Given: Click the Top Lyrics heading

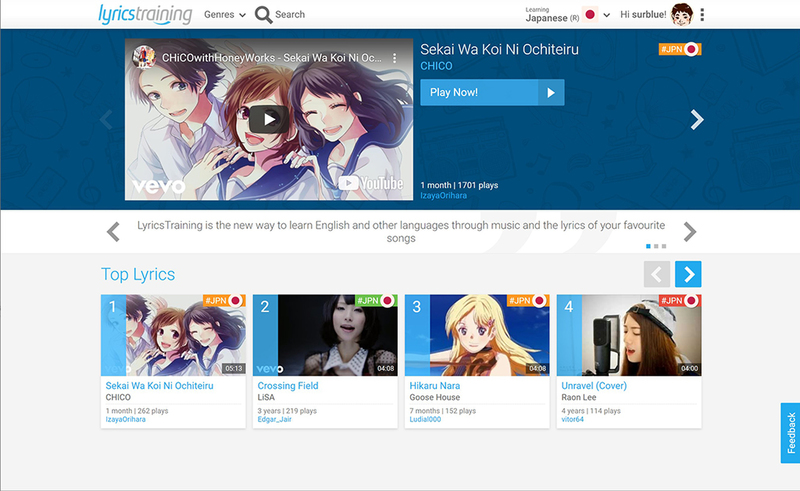Looking at the screenshot, I should [x=138, y=275].
